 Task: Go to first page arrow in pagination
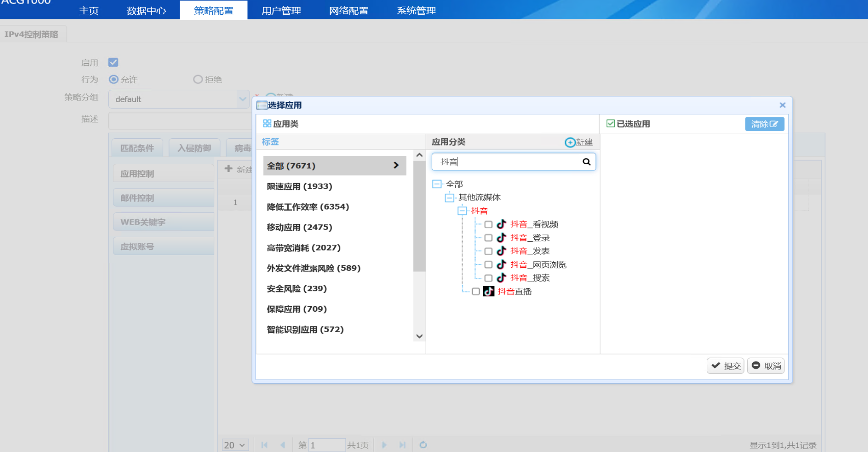click(x=264, y=445)
